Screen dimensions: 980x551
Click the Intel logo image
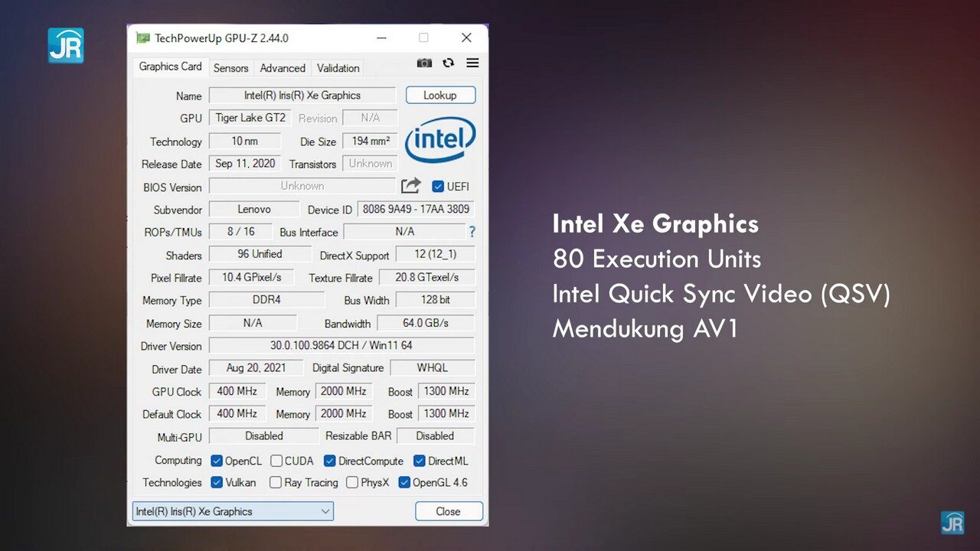coord(440,140)
